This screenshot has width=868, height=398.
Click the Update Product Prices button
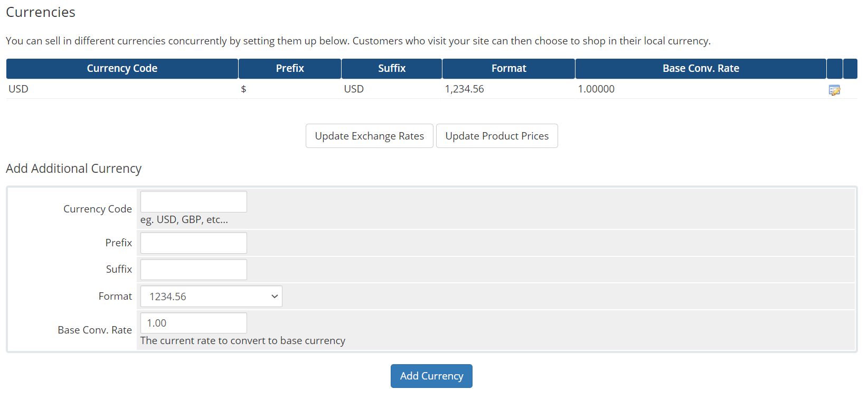(496, 136)
